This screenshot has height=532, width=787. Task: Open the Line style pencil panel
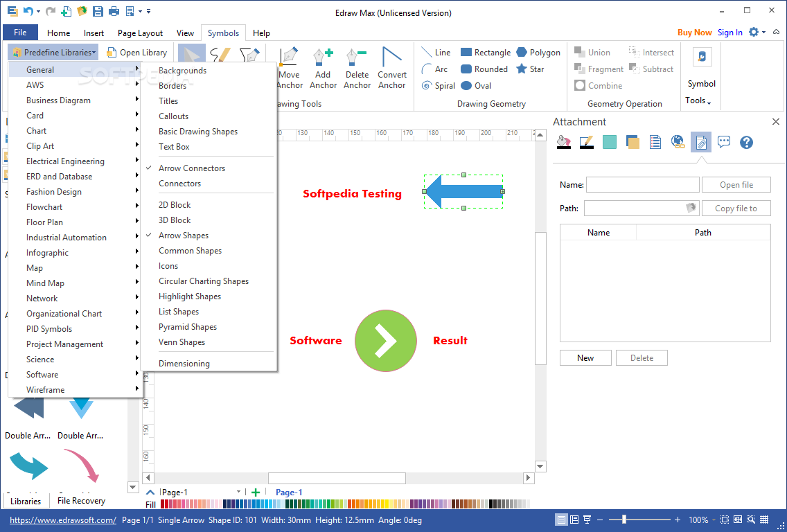point(587,143)
